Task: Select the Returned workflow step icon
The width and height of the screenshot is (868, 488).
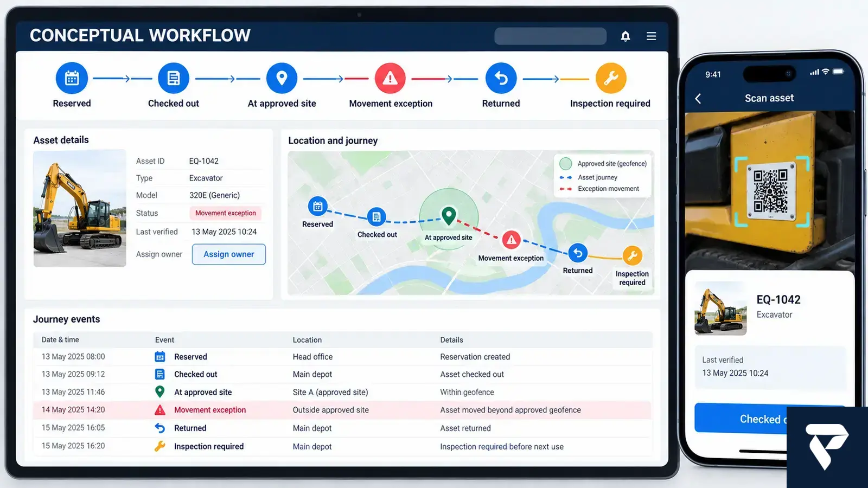Action: [501, 79]
